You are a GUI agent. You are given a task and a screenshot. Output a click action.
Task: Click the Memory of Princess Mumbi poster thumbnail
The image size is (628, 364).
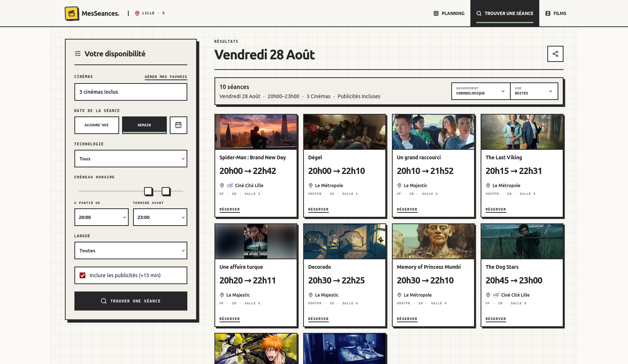coord(433,241)
